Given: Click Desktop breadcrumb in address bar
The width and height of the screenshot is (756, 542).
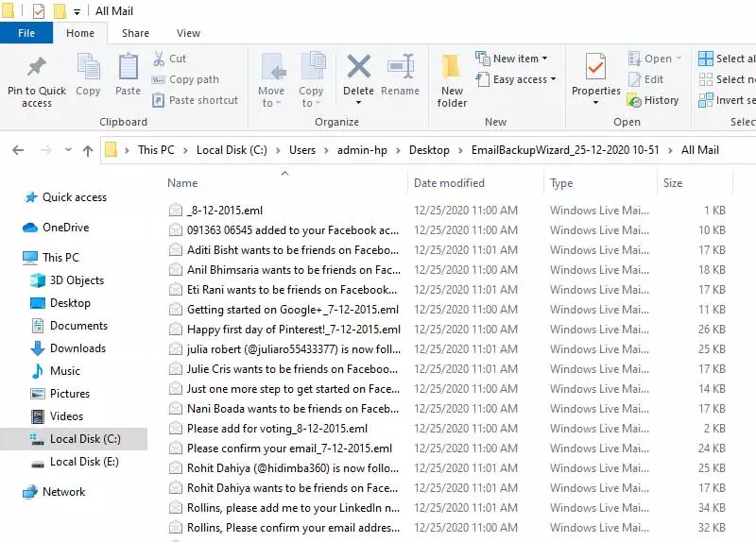Looking at the screenshot, I should pyautogui.click(x=429, y=150).
